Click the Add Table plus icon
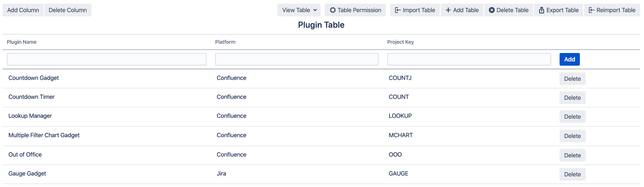Screen dimensions: 644x187 point(448,10)
